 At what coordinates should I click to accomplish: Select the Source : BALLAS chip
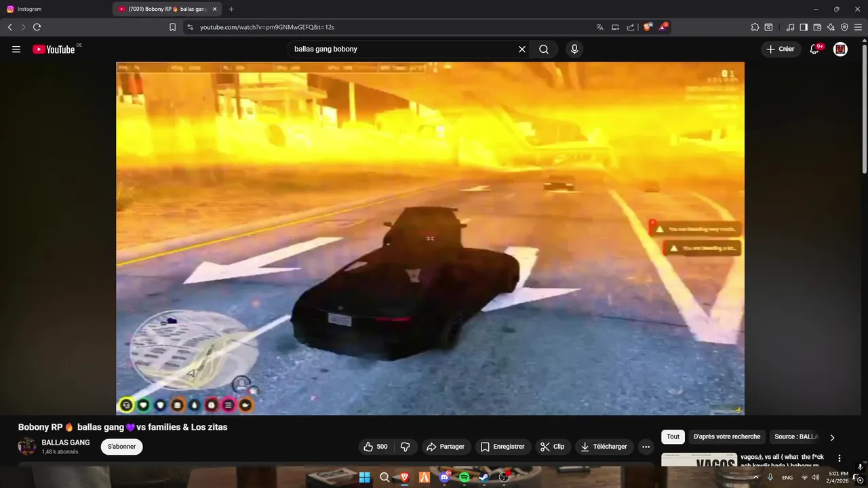coord(796,437)
